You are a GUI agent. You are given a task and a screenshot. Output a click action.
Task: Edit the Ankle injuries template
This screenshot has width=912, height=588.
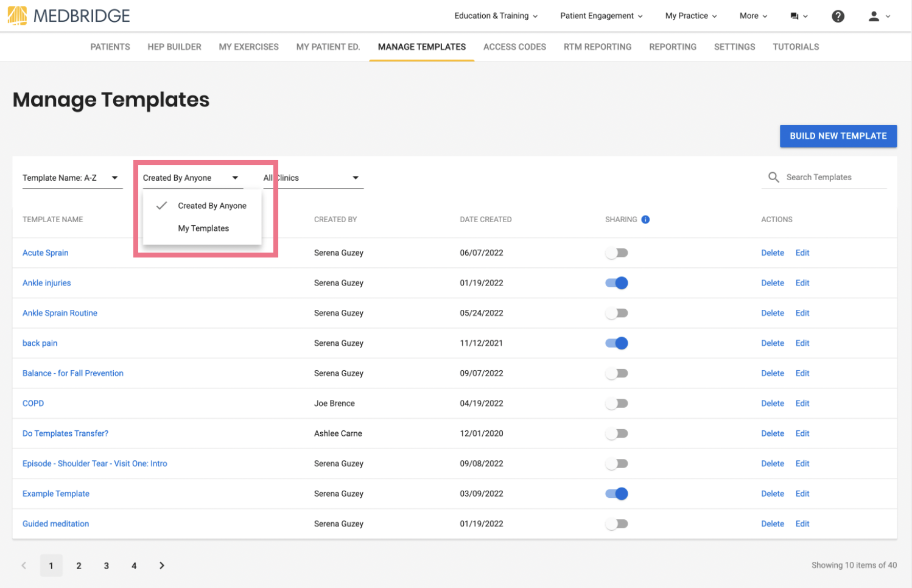802,283
